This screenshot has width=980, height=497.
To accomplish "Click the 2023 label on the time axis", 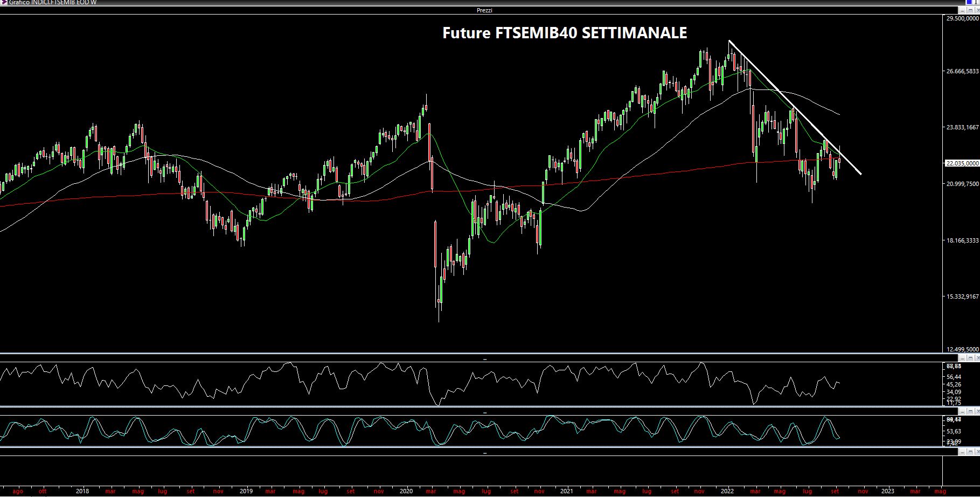I will [x=888, y=491].
